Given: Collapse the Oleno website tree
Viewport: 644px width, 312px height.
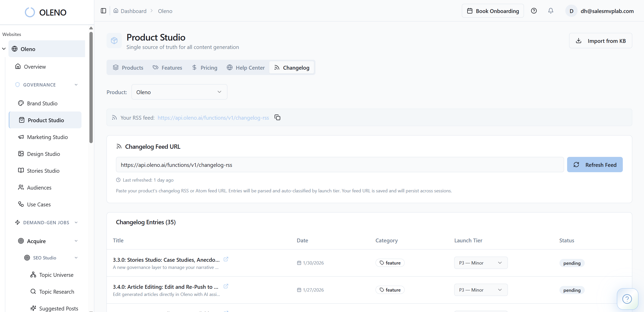Looking at the screenshot, I should [4, 49].
